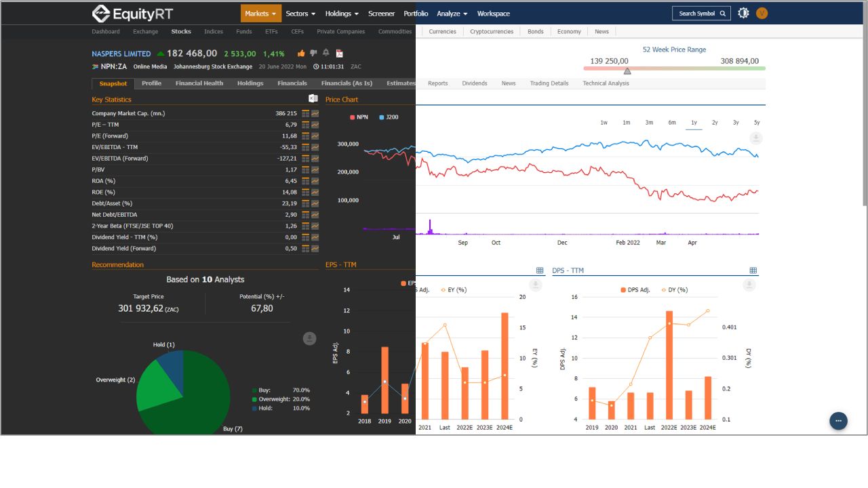Viewport: 868px width, 488px height.
Task: Download the Recommendation pie chart
Action: click(310, 338)
